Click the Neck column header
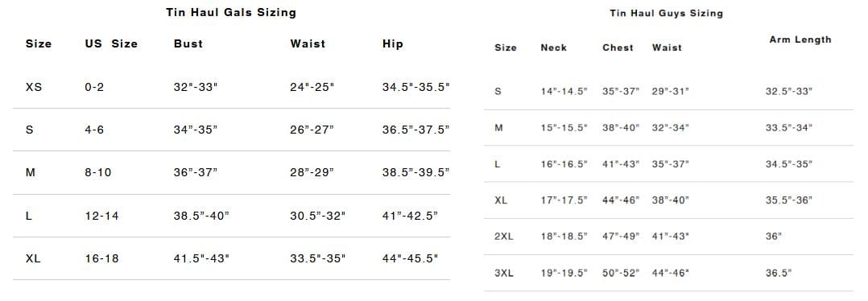 pyautogui.click(x=554, y=47)
